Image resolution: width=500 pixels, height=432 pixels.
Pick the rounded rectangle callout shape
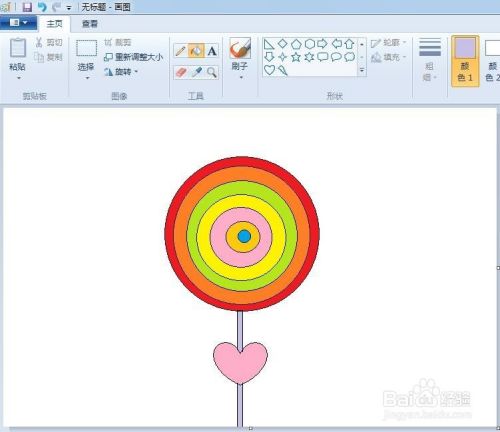click(x=323, y=57)
